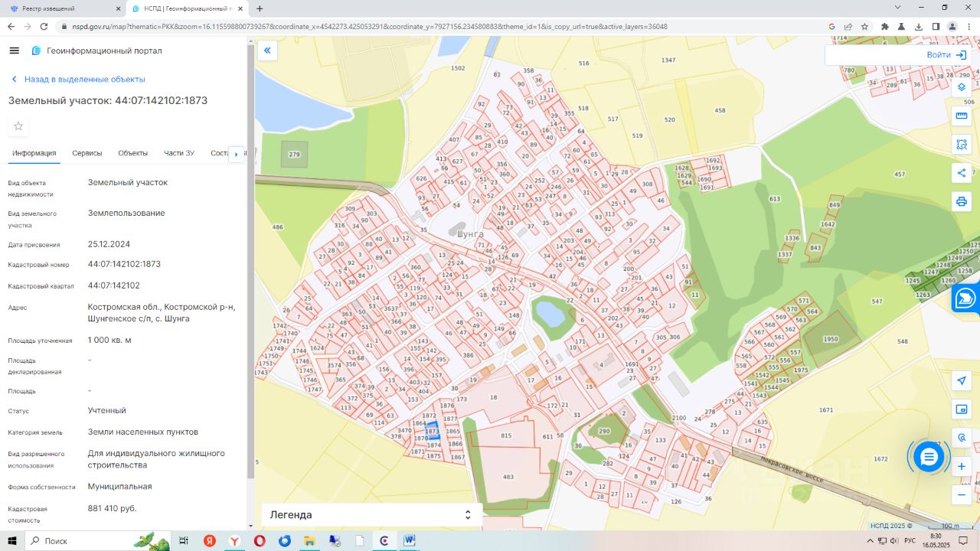
Task: Select the ruler measurement tool
Action: (962, 116)
